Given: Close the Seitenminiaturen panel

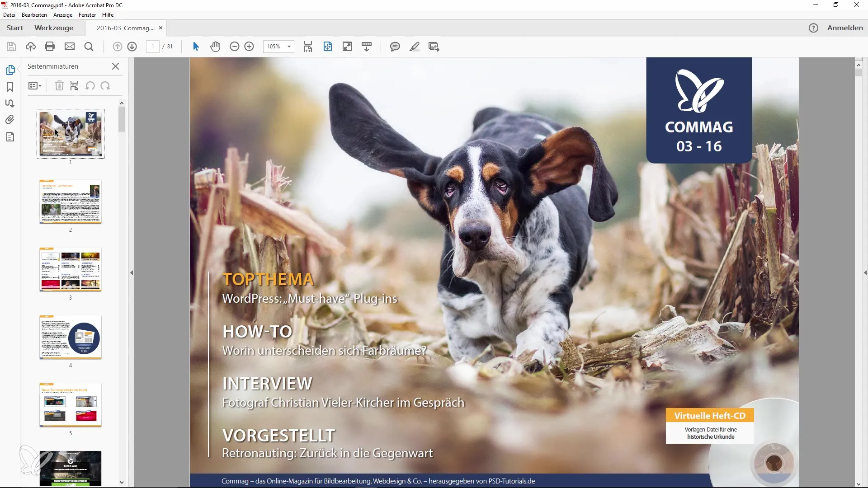Looking at the screenshot, I should pyautogui.click(x=116, y=66).
